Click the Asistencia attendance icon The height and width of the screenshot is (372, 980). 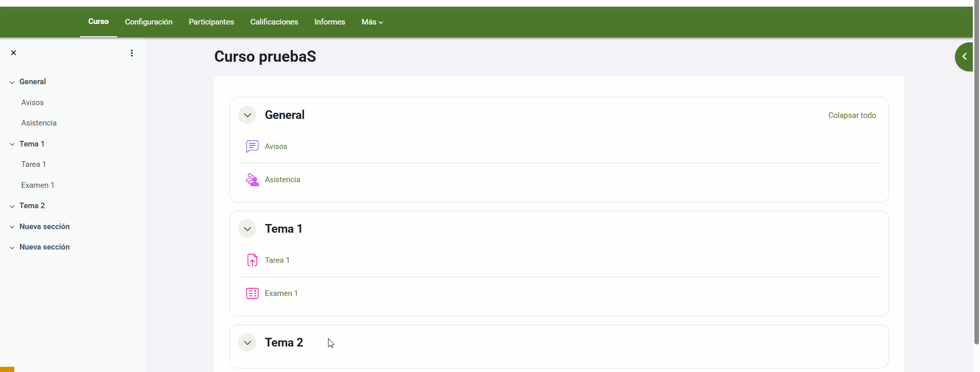click(252, 180)
